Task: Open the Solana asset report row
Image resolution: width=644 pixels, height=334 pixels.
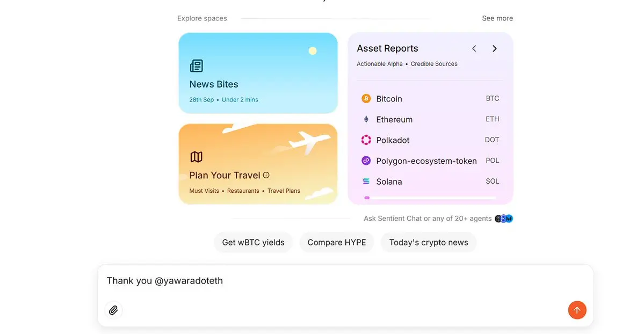Action: (x=430, y=181)
